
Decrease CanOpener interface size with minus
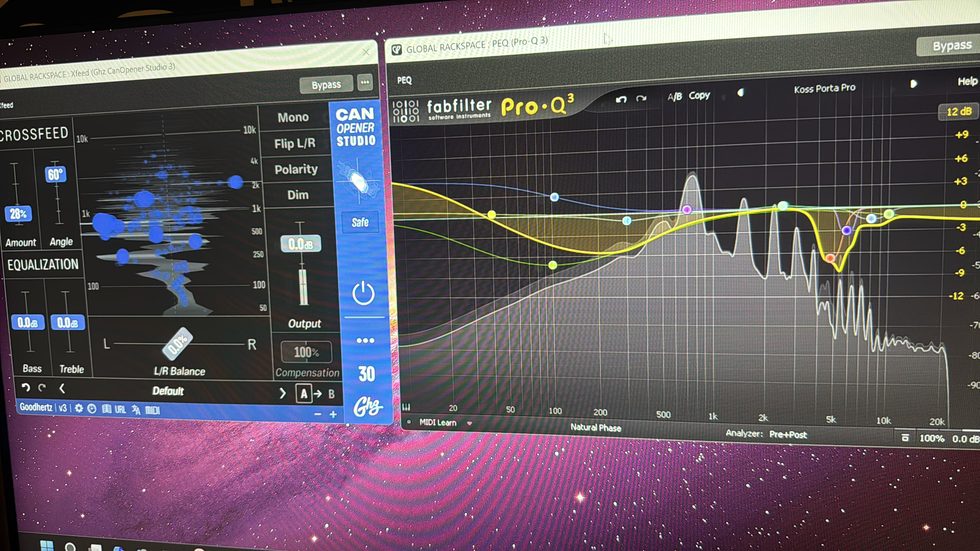318,414
